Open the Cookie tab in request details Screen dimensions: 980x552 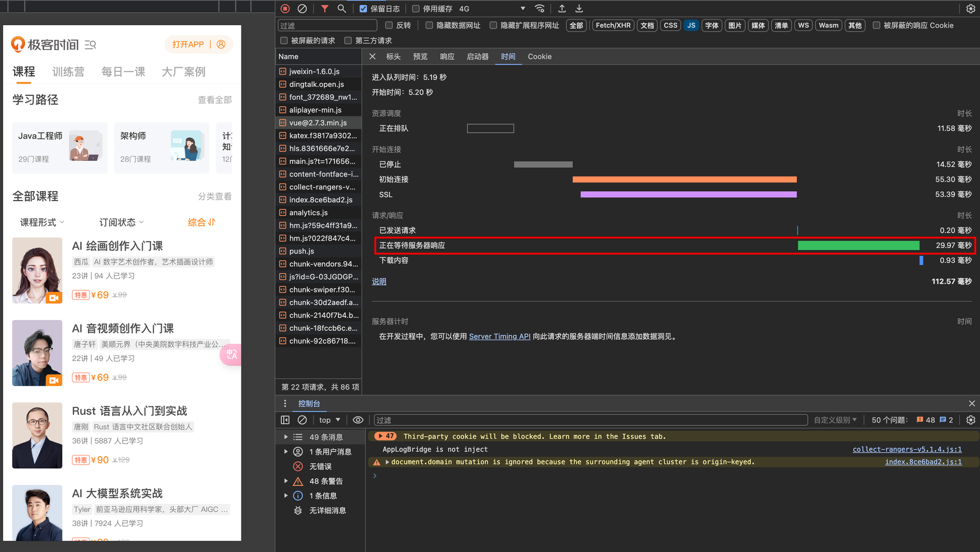[539, 57]
